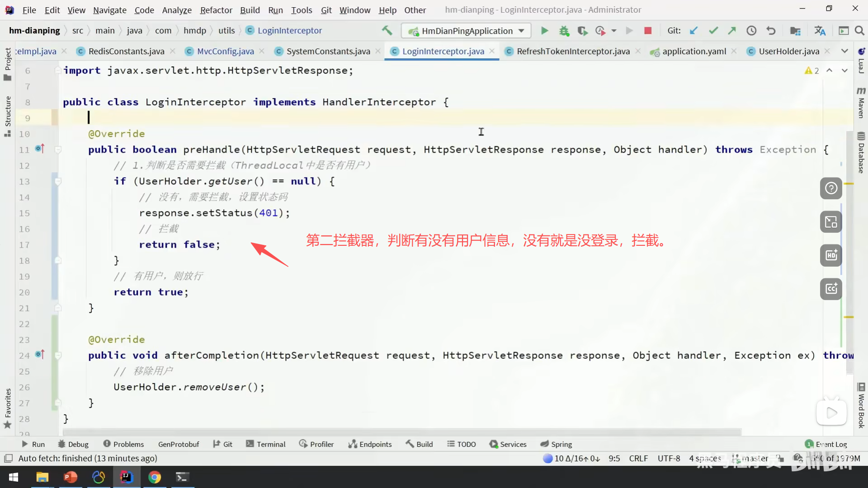The height and width of the screenshot is (488, 868).
Task: Click the Build project hammer icon
Action: (x=387, y=31)
